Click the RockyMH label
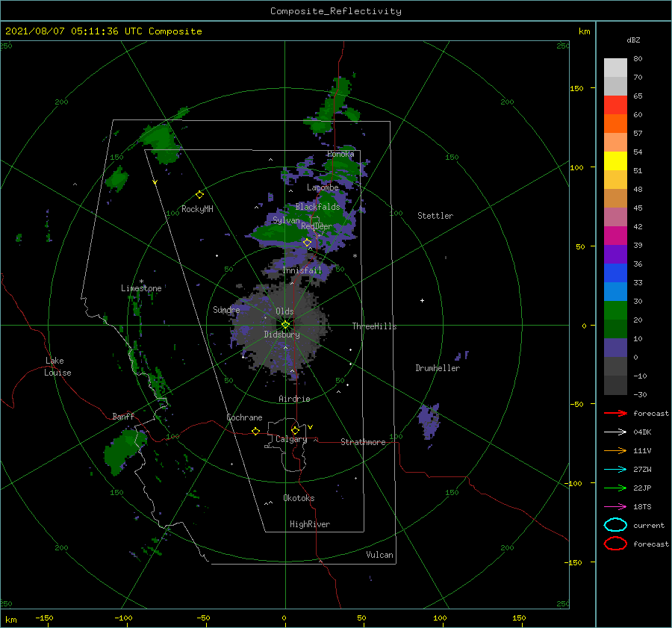Image resolution: width=672 pixels, height=628 pixels. click(197, 209)
